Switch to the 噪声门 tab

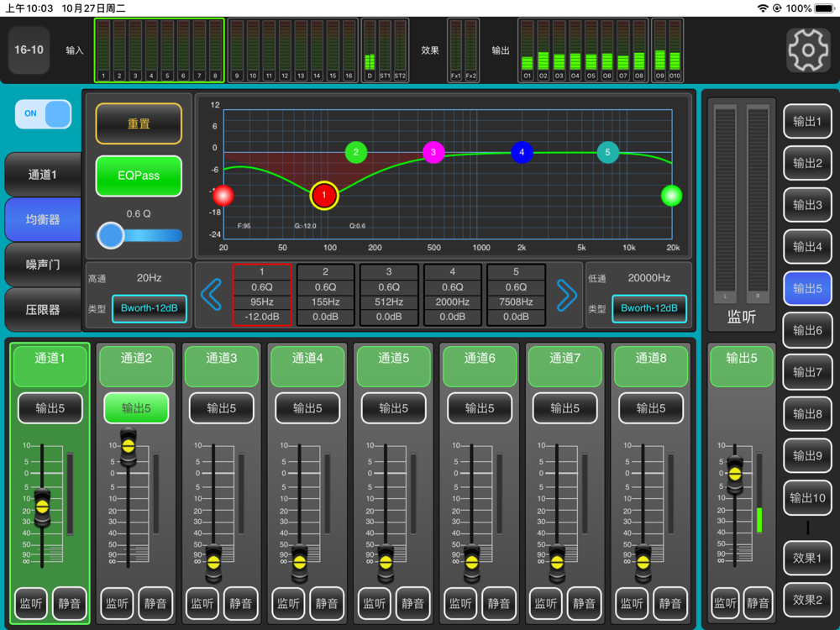(x=43, y=265)
